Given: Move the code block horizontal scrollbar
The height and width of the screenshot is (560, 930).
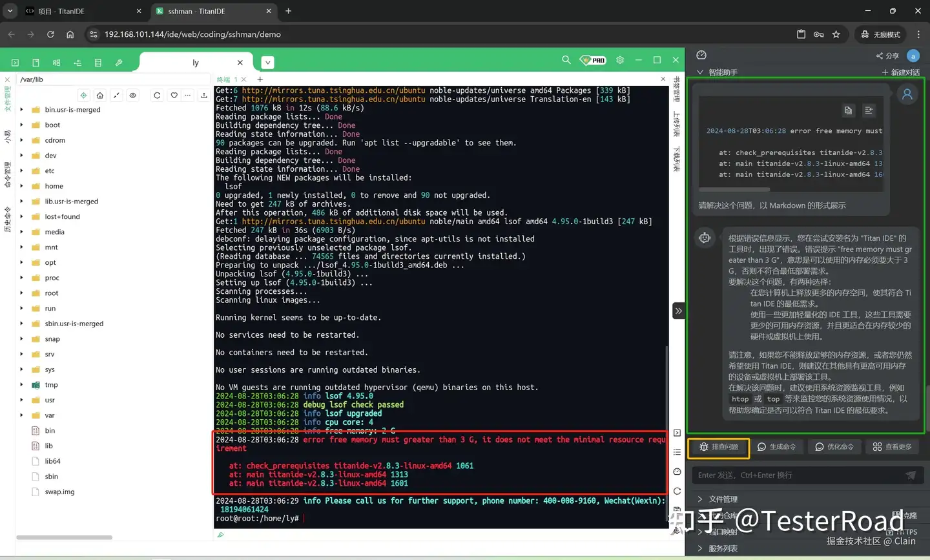Looking at the screenshot, I should tap(734, 189).
